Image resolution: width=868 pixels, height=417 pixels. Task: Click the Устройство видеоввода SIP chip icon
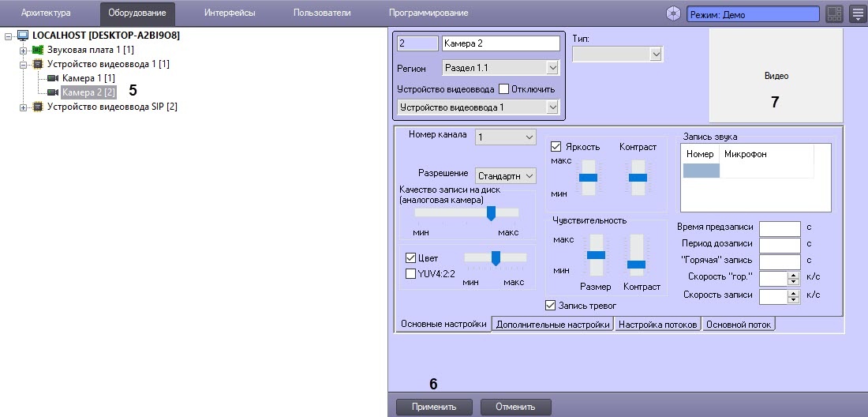click(x=38, y=107)
